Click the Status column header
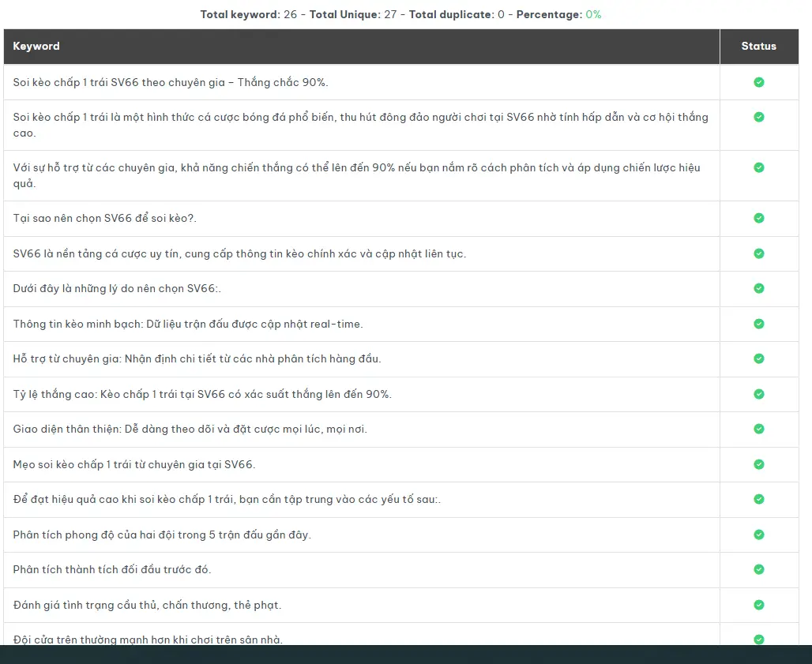 758,47
